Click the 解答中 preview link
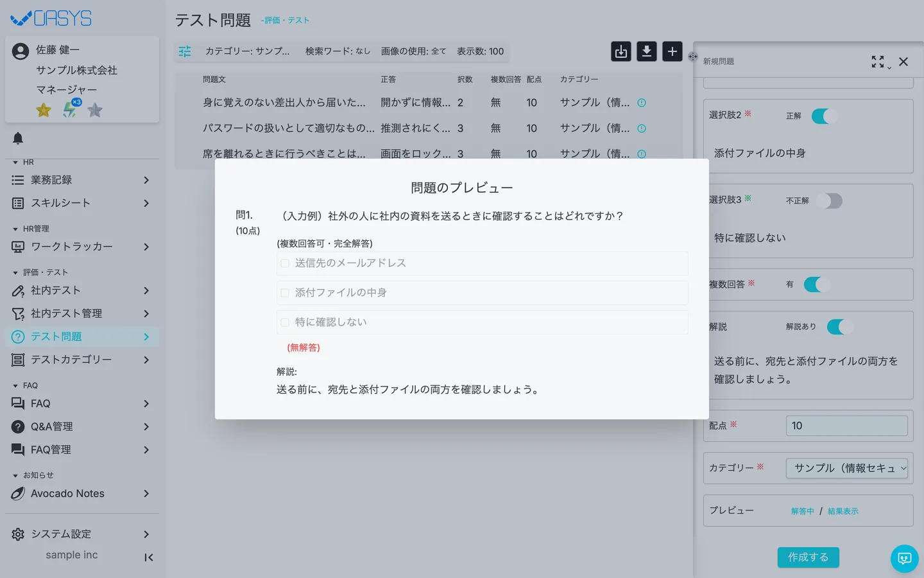Screen dimensions: 924x578 tap(802, 511)
